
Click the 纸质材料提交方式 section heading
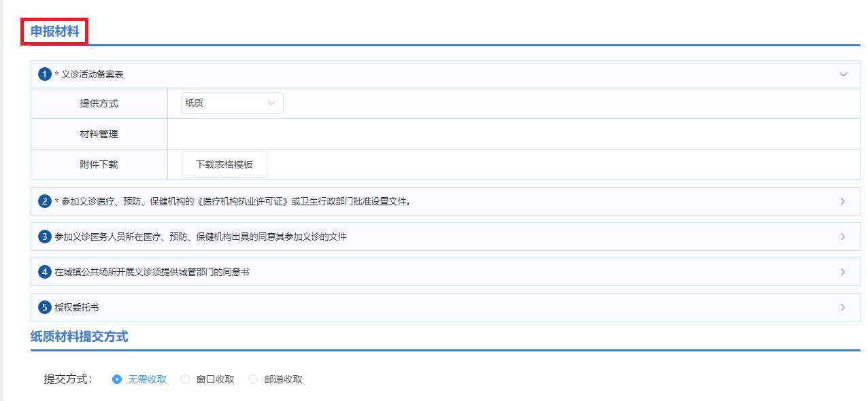tap(79, 336)
